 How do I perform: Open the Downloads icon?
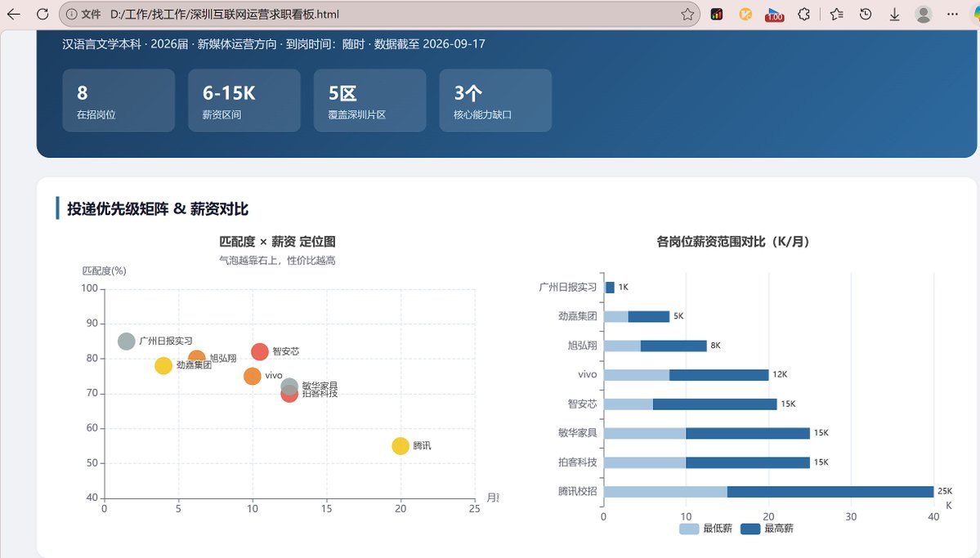pos(895,14)
